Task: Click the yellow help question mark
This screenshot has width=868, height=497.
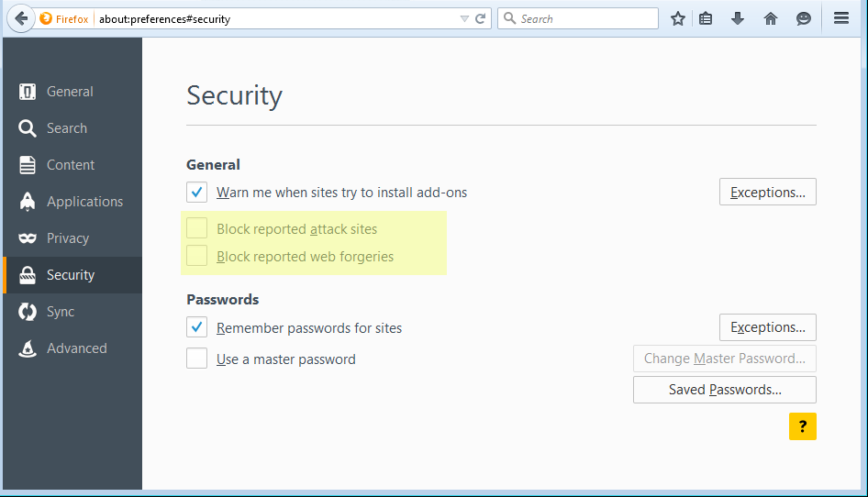Action: (x=802, y=426)
